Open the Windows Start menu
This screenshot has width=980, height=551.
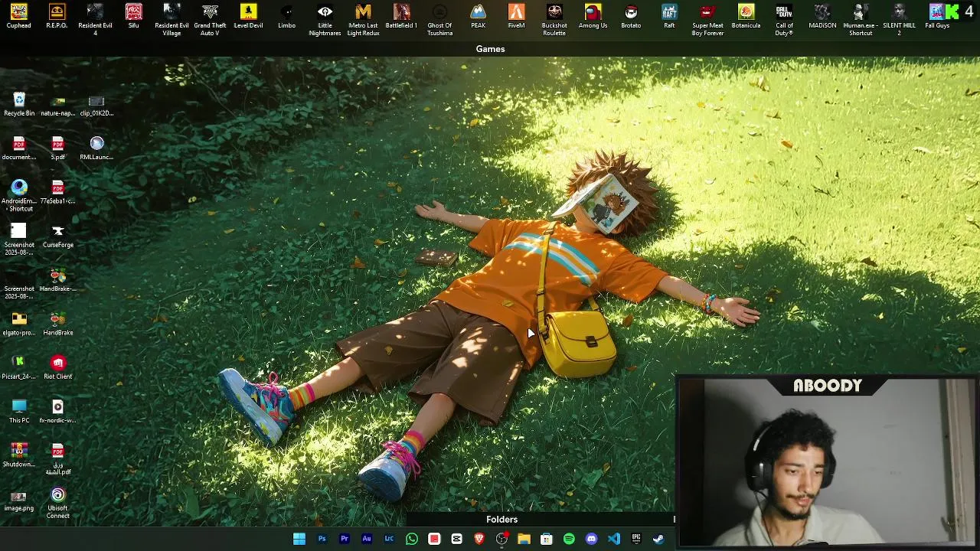tap(299, 539)
